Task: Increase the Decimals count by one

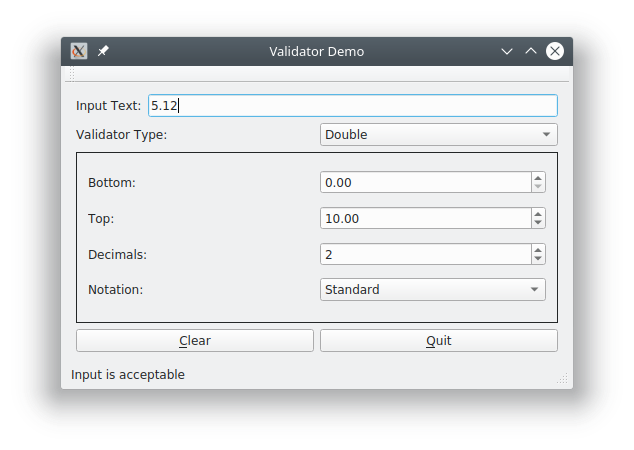Action: (538, 249)
